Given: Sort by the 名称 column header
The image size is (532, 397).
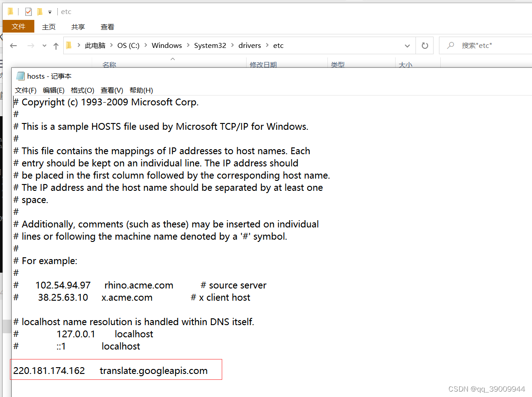Looking at the screenshot, I should 109,64.
